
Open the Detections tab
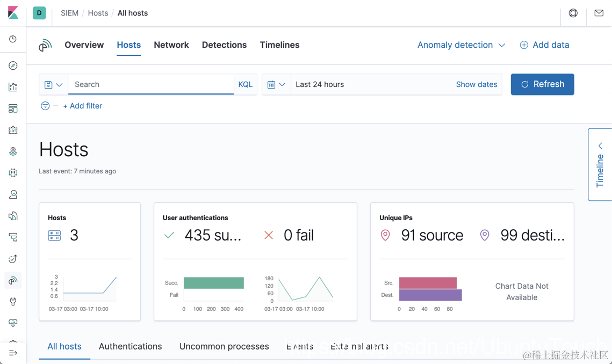pos(225,45)
